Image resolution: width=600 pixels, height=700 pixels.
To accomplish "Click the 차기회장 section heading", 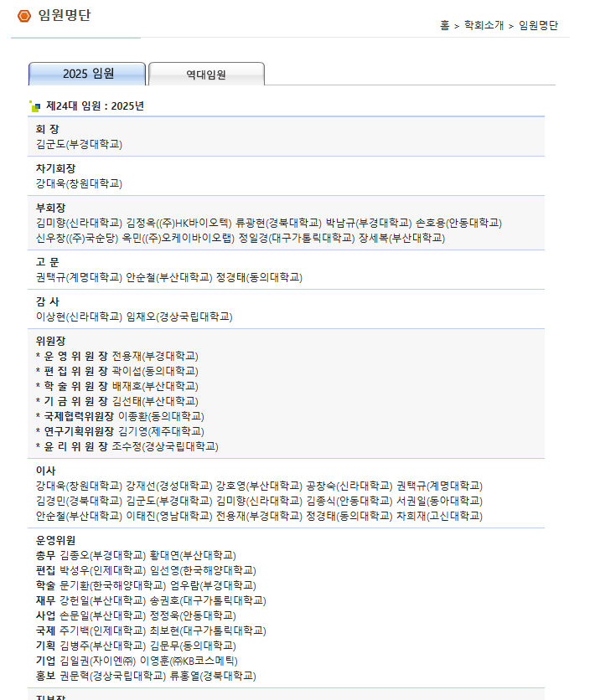I will click(x=55, y=168).
